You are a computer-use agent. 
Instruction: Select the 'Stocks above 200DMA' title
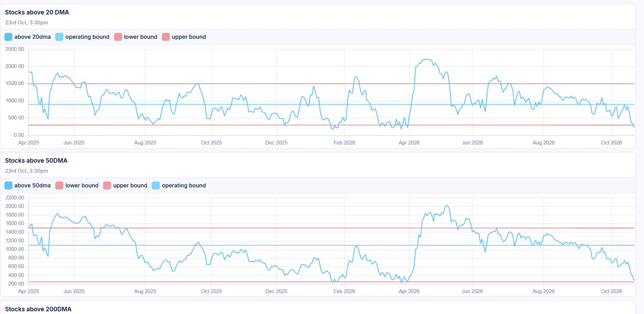(x=38, y=309)
